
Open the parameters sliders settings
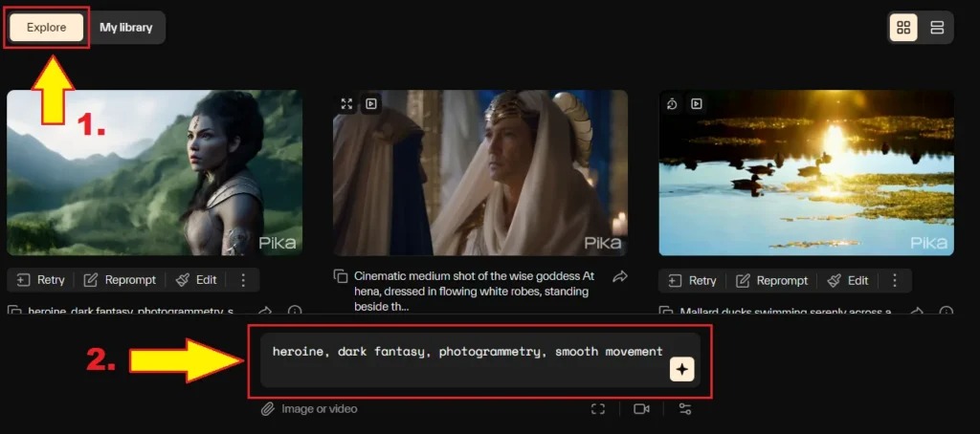684,409
